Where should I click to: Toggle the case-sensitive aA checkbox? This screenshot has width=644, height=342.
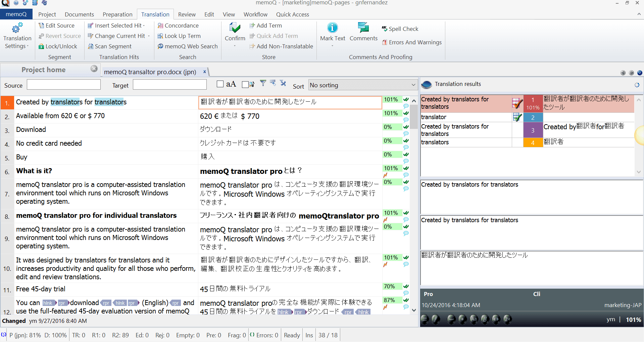(x=220, y=84)
